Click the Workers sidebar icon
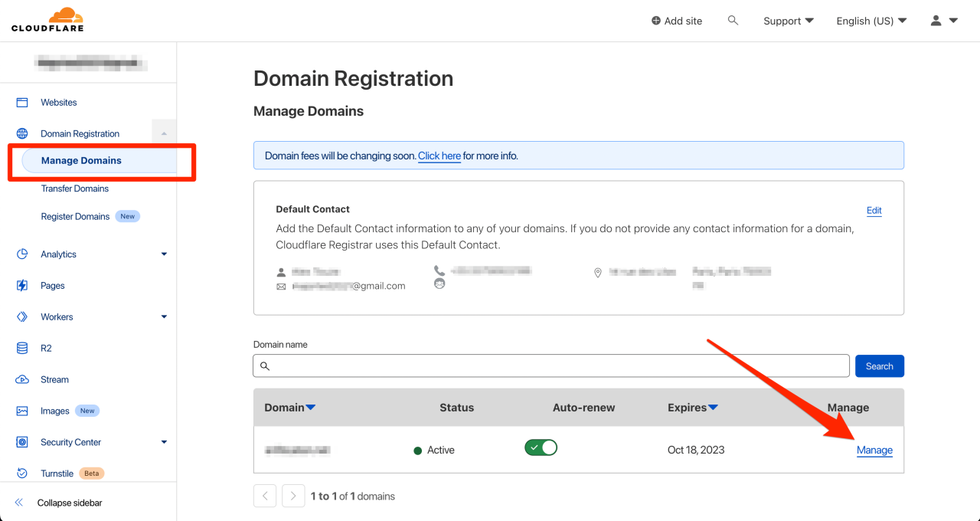Screen dimensions: 980x521 (21, 316)
